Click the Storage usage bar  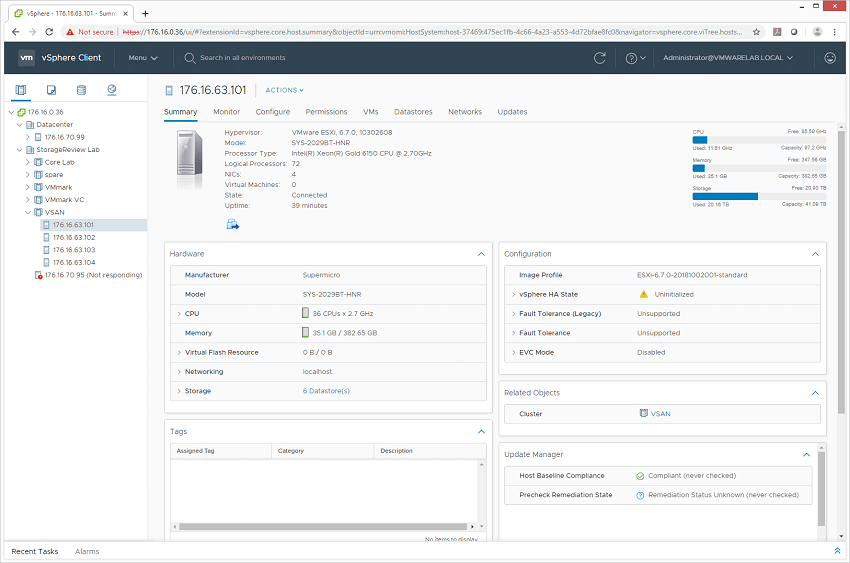pos(759,196)
